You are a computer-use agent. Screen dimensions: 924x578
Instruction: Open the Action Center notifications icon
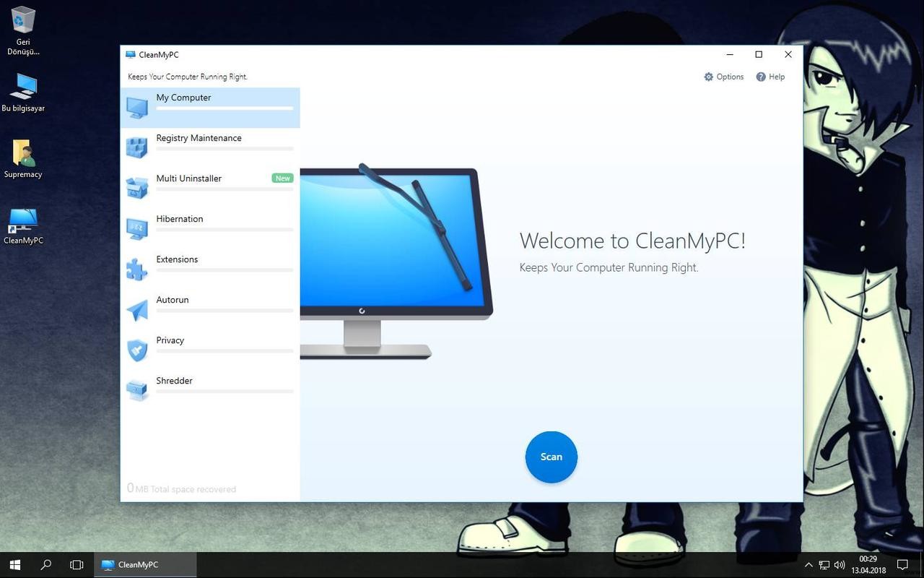coord(902,564)
